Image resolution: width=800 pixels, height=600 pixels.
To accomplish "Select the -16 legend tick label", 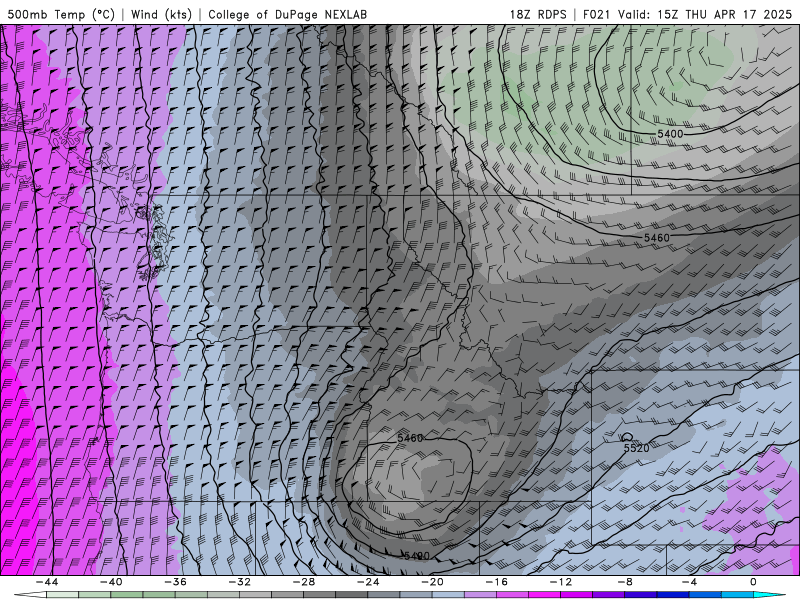I will pyautogui.click(x=496, y=582).
